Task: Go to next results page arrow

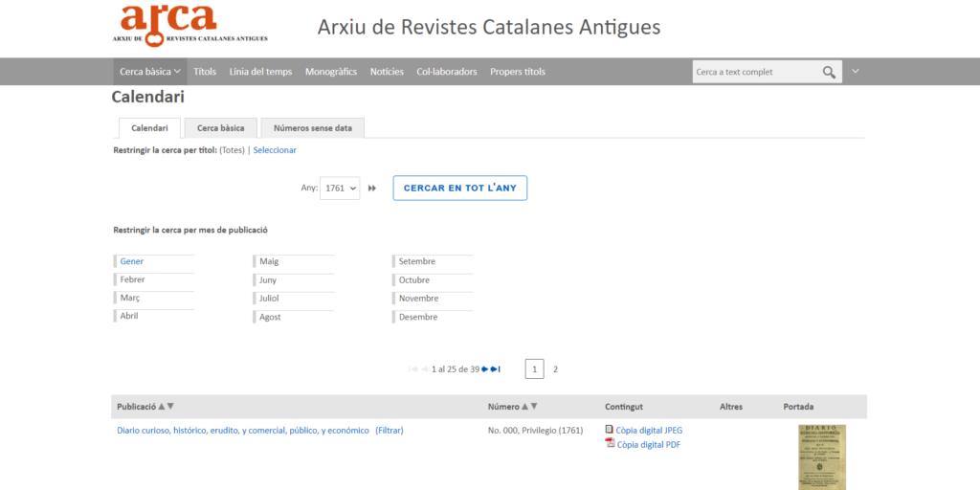Action: click(x=485, y=369)
